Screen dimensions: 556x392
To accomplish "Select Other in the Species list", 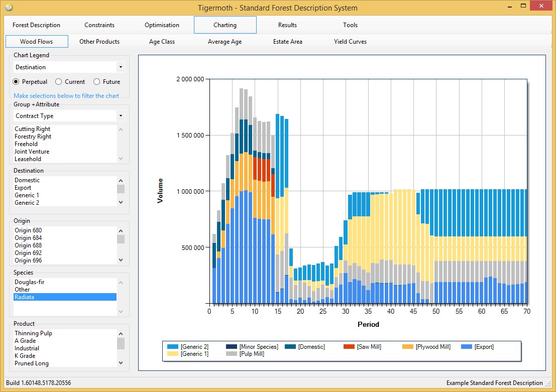I will coord(65,290).
